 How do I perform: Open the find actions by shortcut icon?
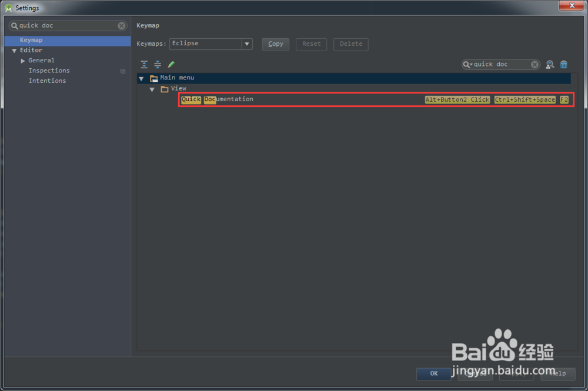549,64
